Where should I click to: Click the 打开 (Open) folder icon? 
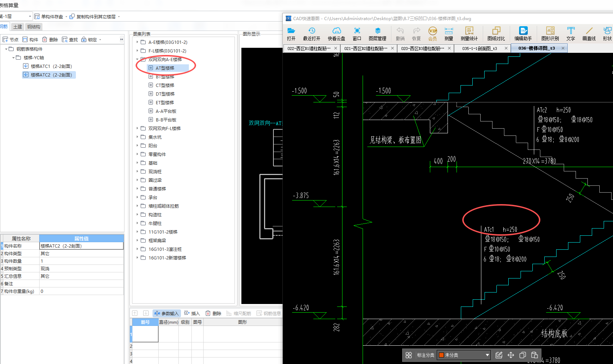click(x=291, y=31)
